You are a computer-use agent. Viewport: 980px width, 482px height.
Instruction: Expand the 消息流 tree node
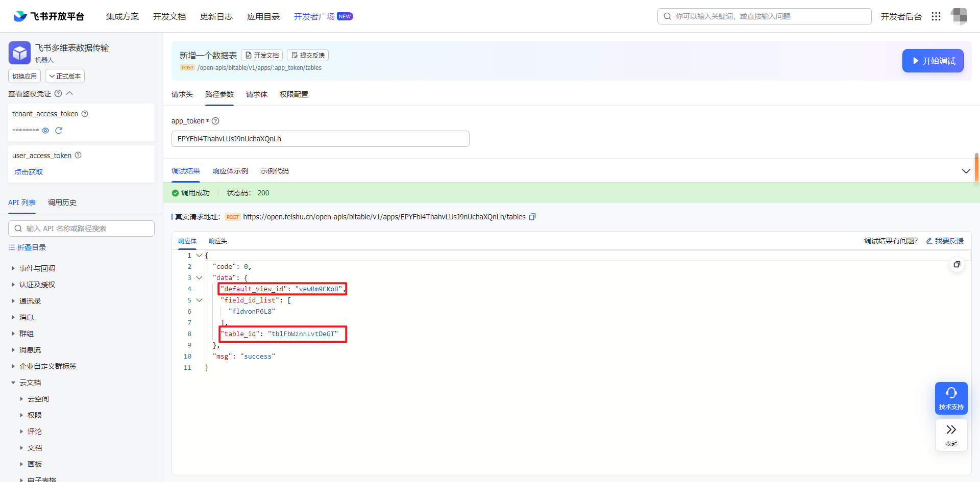[13, 350]
